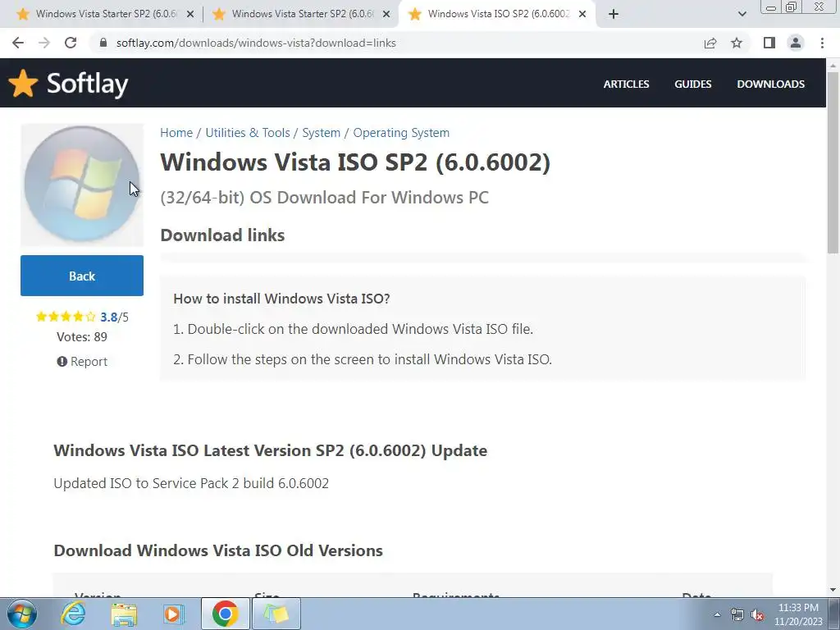Open the DOWNLOADS menu item
The height and width of the screenshot is (630, 840).
(x=770, y=84)
